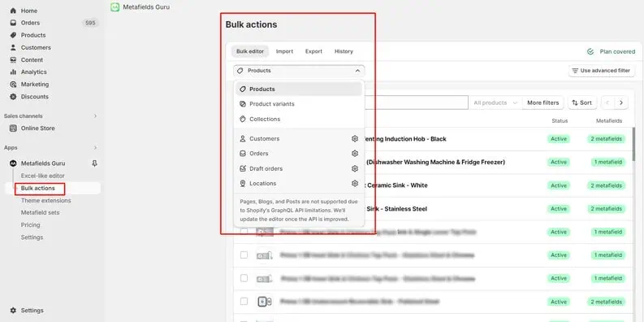Click the Metafields Guru logo in header
644x322 pixels.
[115, 7]
